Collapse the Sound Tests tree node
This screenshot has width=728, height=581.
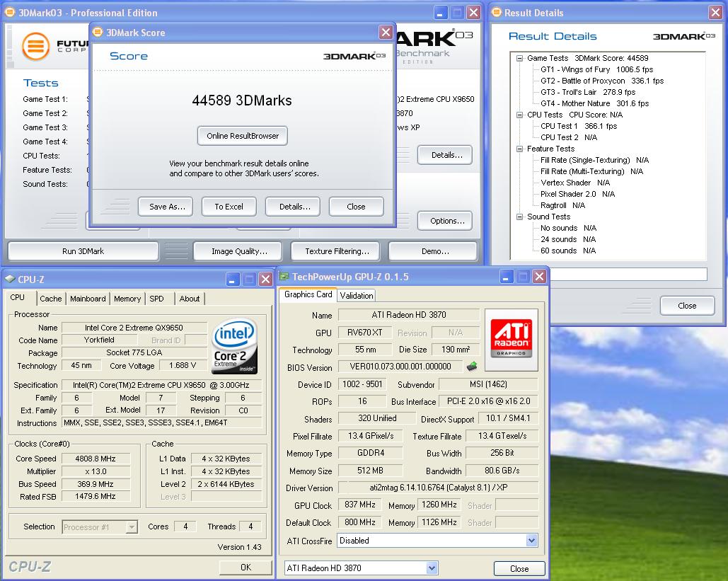click(x=519, y=217)
